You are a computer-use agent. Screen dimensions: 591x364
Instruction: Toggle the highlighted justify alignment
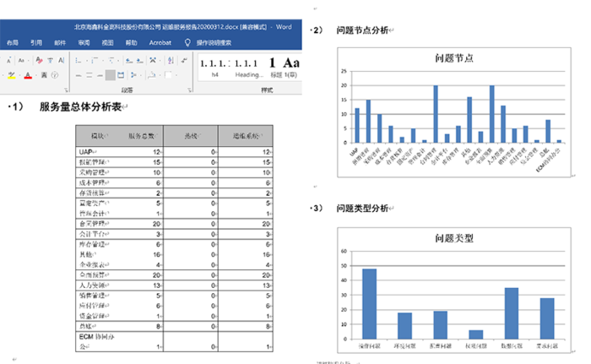coord(110,75)
